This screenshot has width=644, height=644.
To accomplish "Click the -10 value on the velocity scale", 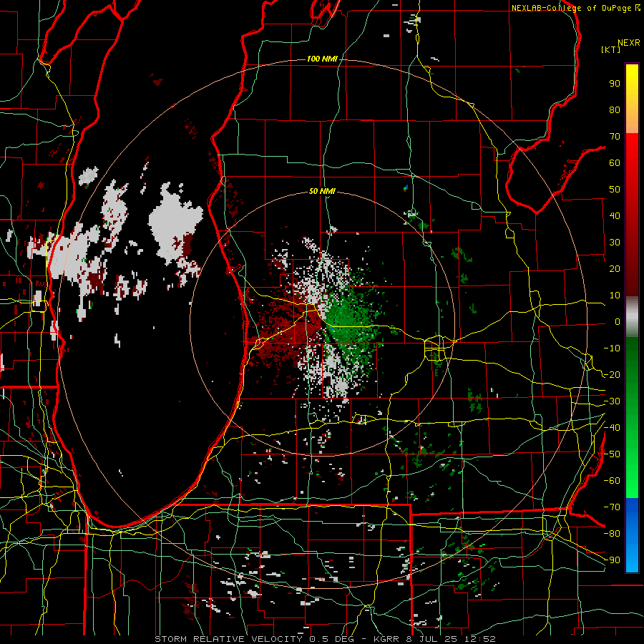I will coord(612,348).
